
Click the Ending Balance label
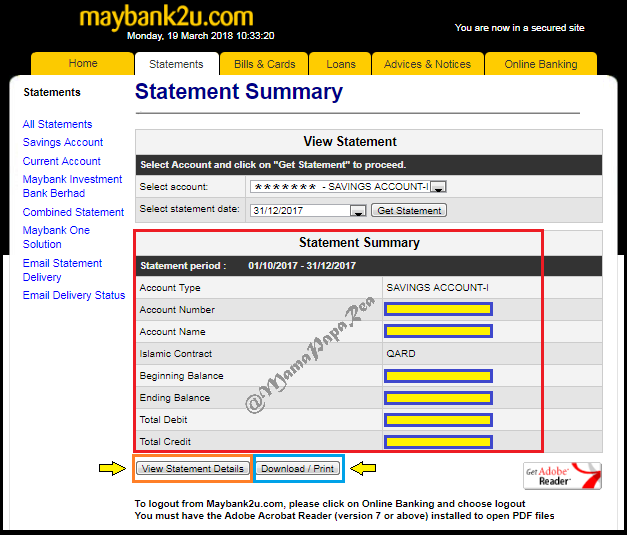(x=175, y=398)
